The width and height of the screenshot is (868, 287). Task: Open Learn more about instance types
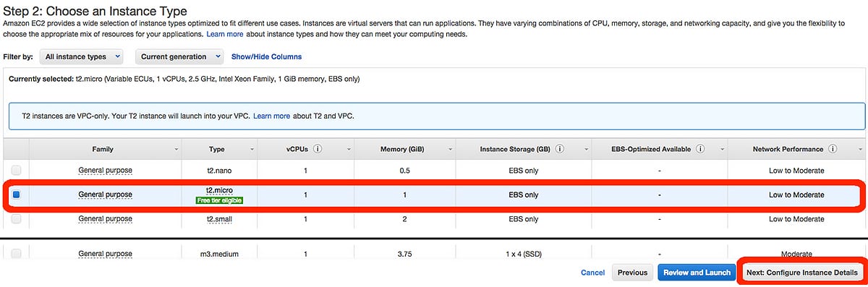(224, 34)
